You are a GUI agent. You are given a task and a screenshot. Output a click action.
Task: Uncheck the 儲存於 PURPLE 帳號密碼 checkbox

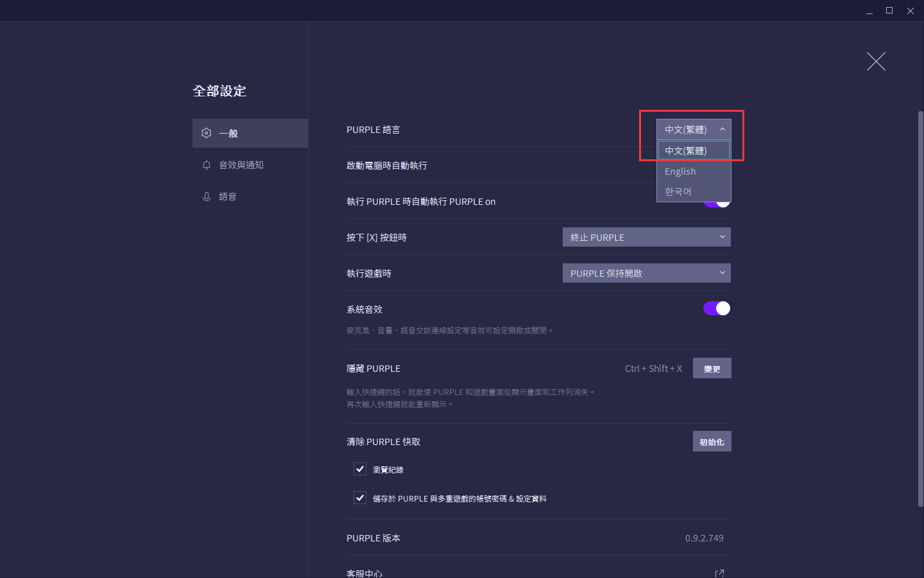tap(360, 498)
